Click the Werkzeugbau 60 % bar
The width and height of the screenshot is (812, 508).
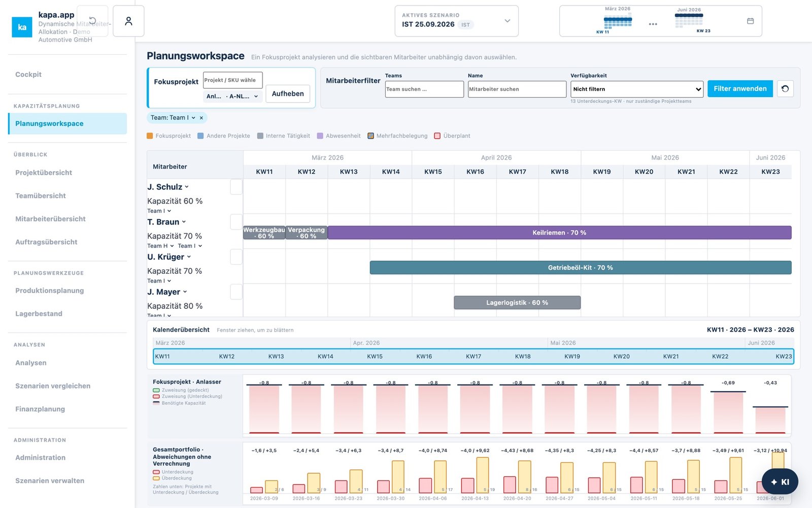[264, 233]
